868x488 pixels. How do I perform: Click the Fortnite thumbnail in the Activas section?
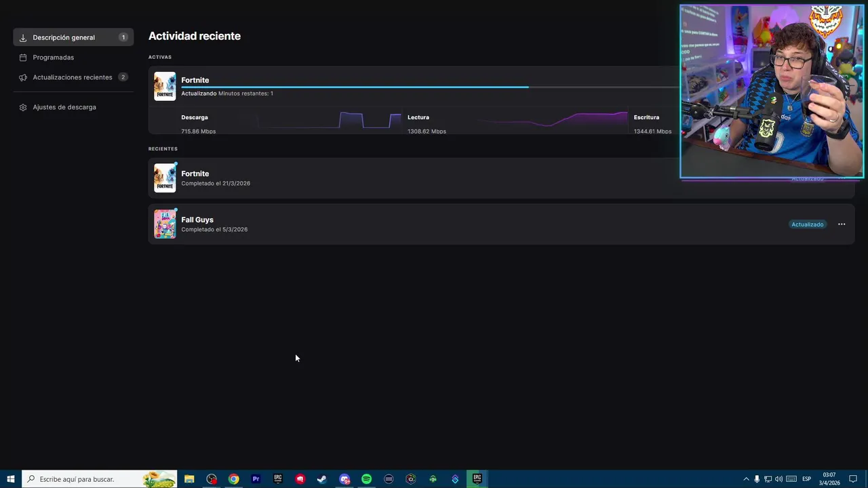point(165,86)
